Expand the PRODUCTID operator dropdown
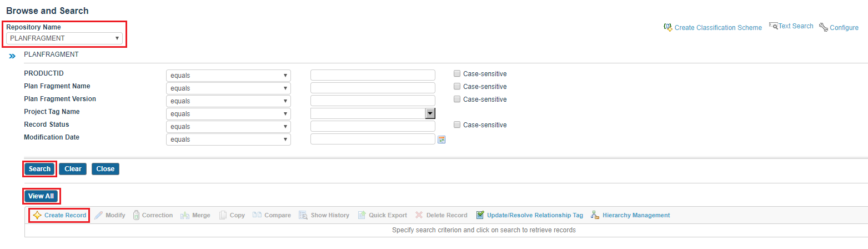This screenshot has height=249, width=868. [x=228, y=75]
